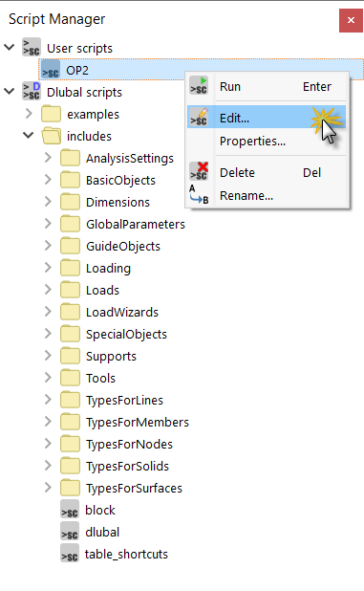Collapse the includes folder

point(29,135)
